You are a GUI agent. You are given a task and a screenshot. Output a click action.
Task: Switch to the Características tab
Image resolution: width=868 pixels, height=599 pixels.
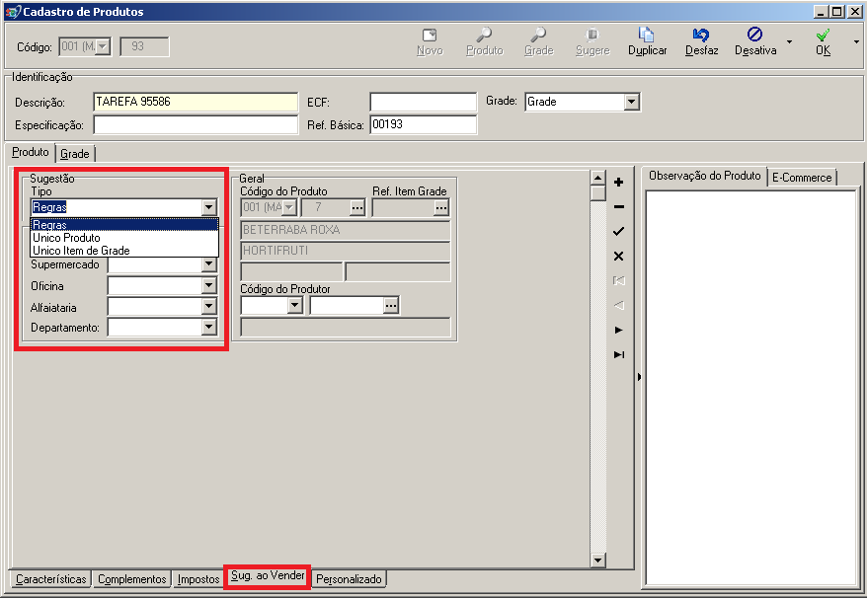(51, 579)
